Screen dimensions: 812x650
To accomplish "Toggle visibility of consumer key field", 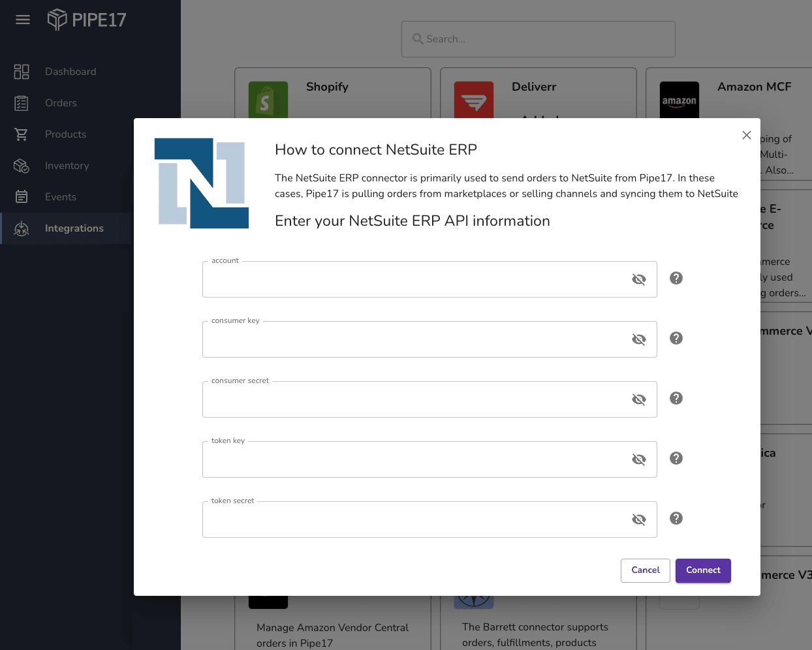I will click(x=639, y=339).
